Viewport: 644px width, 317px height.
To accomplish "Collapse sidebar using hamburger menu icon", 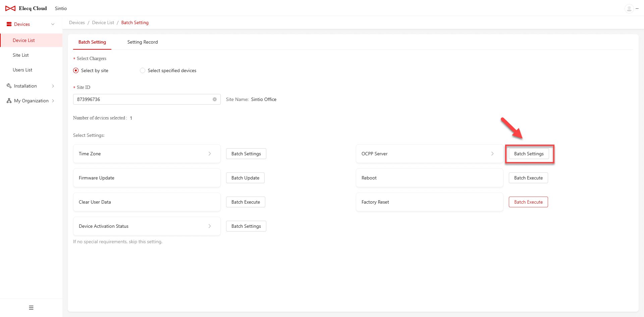I will [31, 308].
